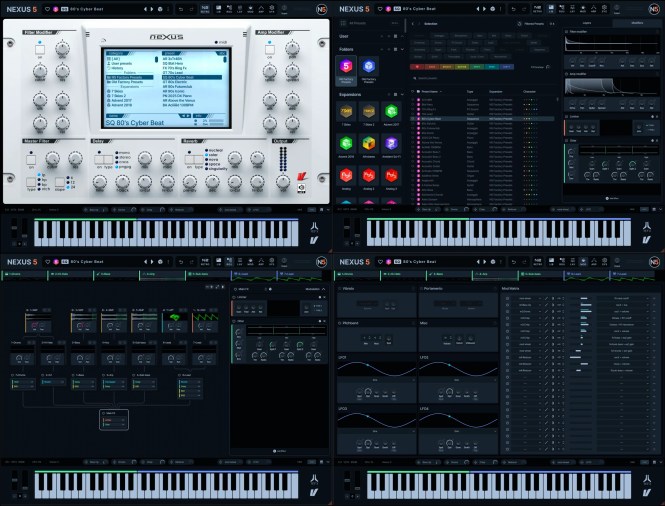Toggle the Delay on button
This screenshot has height=506, width=665.
click(x=99, y=159)
